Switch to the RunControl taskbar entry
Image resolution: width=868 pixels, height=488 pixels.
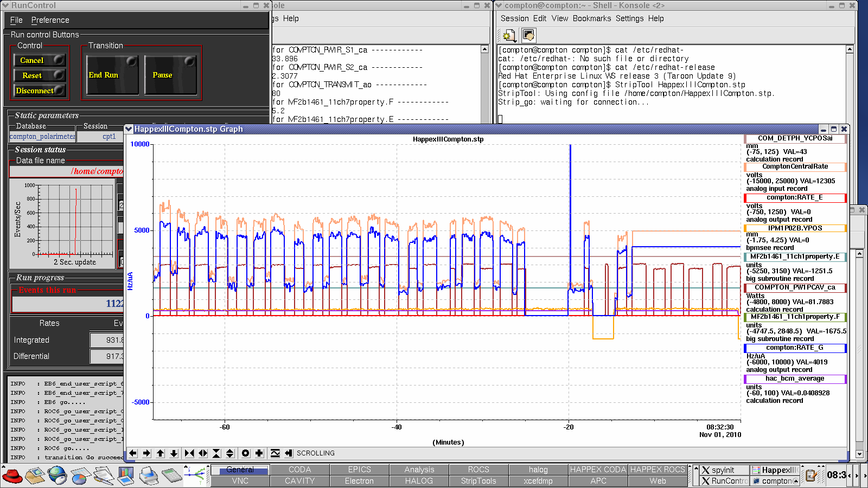pos(724,481)
